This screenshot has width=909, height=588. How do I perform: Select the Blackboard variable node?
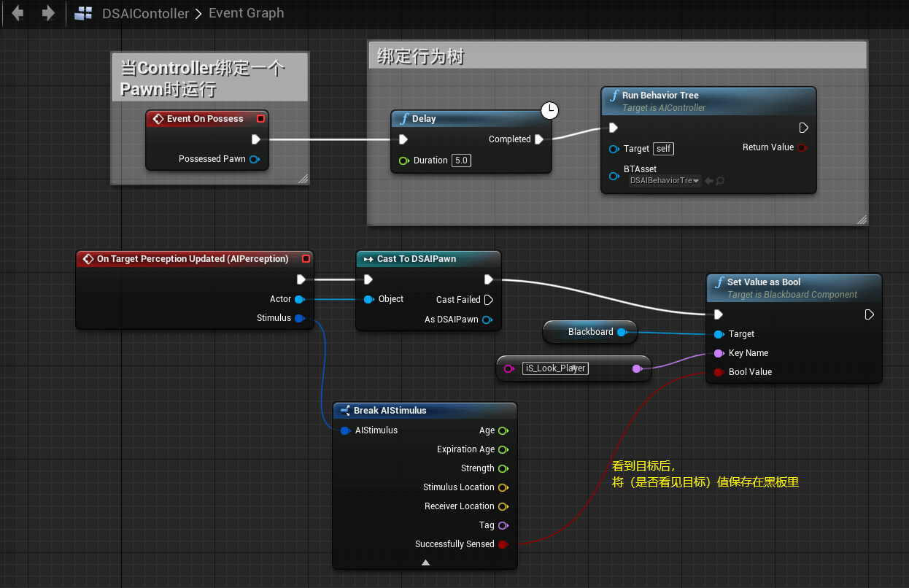click(x=590, y=332)
